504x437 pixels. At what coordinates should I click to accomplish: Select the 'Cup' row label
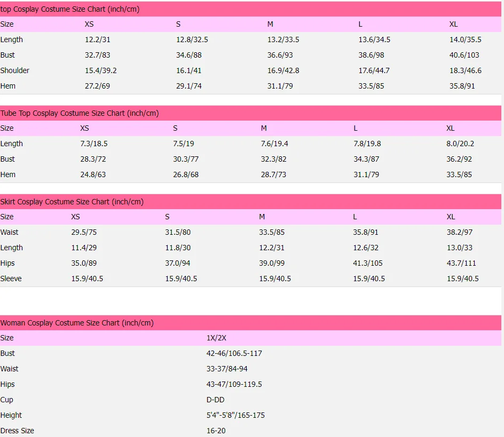[7, 400]
